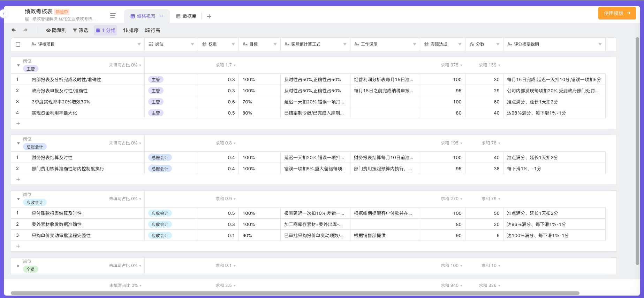Adjust 行高 row height

(152, 30)
